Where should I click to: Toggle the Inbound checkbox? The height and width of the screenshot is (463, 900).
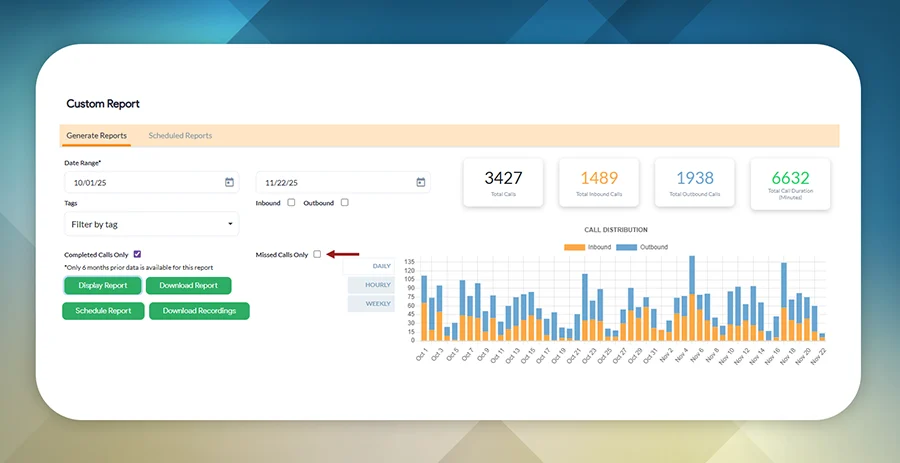[291, 203]
